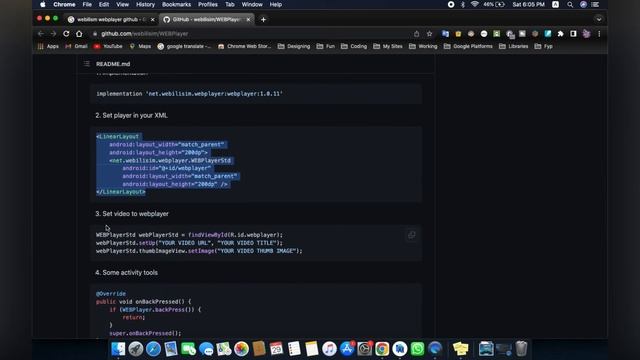Open Launchpad from the Dock
This screenshot has width=640, height=360.
136,349
